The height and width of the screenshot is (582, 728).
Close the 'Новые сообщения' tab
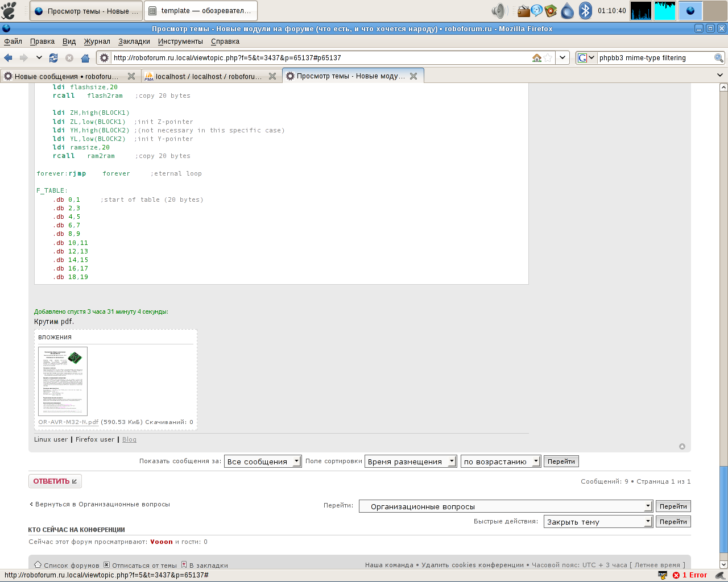click(131, 76)
